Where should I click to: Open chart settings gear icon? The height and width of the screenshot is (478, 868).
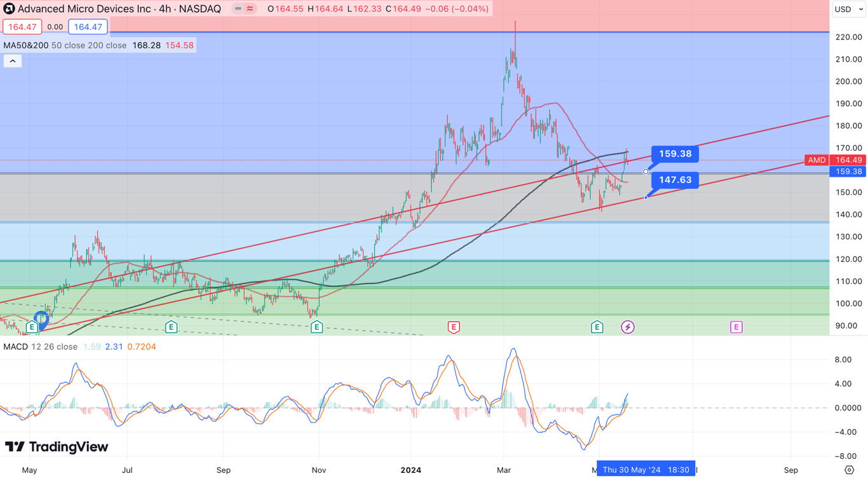click(849, 470)
